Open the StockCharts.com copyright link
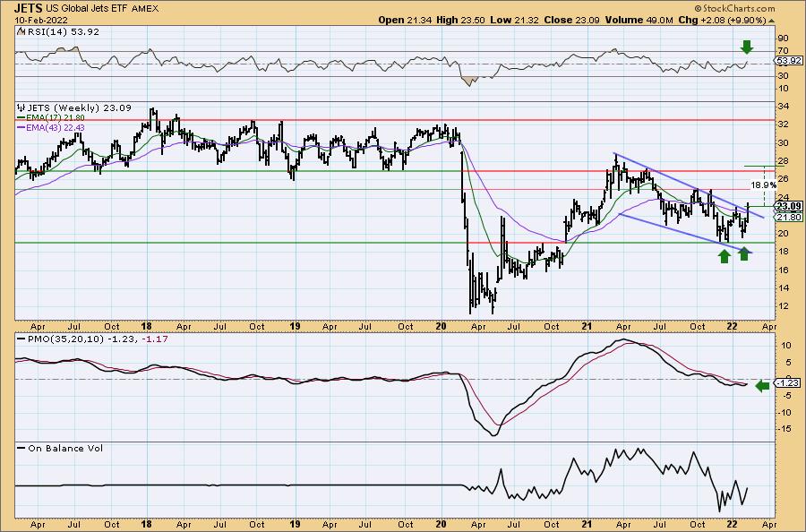 [734, 8]
